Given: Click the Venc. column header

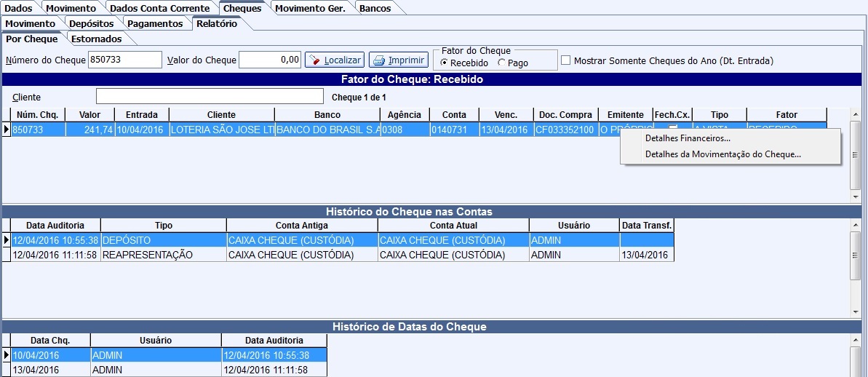Looking at the screenshot, I should (506, 114).
